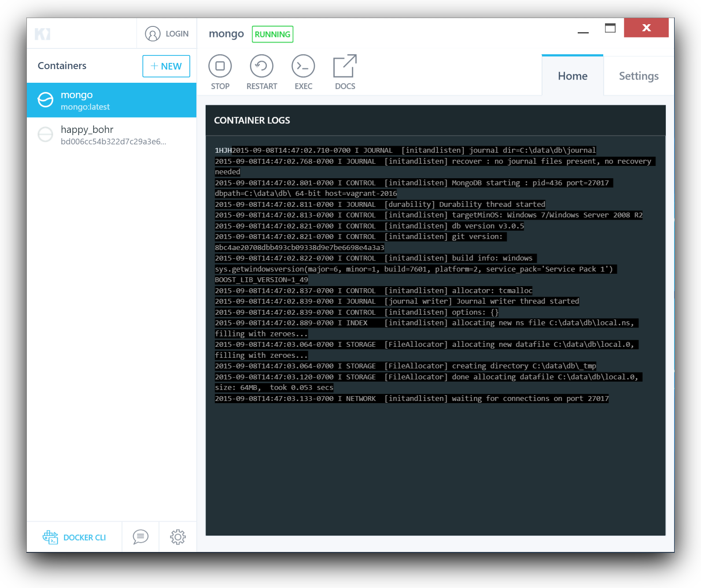Maximize the Kitematic window
The width and height of the screenshot is (701, 588).
(x=610, y=28)
